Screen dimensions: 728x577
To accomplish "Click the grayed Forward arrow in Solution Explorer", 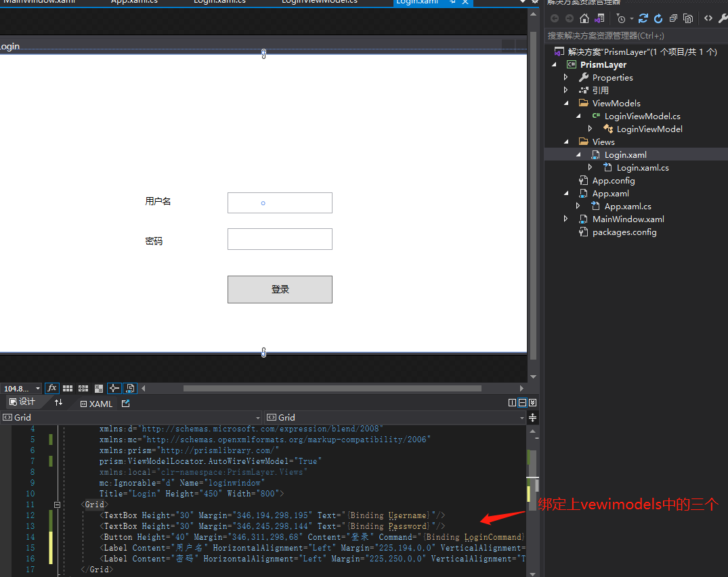I will tap(570, 18).
